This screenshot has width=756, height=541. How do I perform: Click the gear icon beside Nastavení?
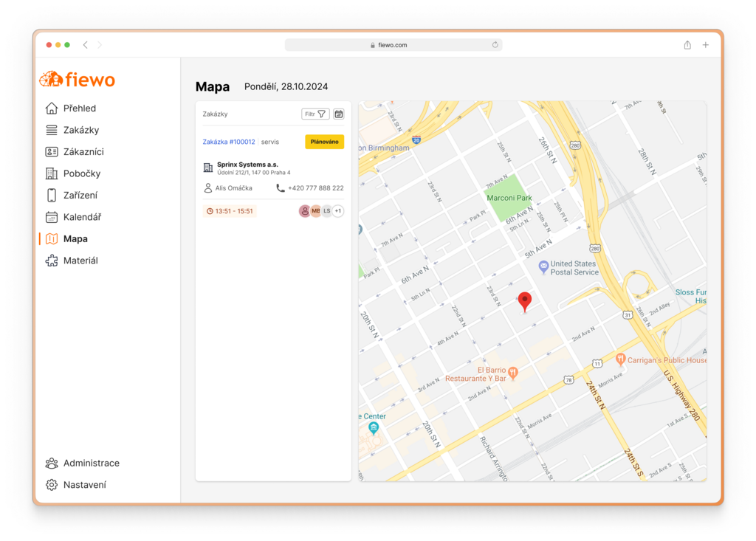pos(52,485)
